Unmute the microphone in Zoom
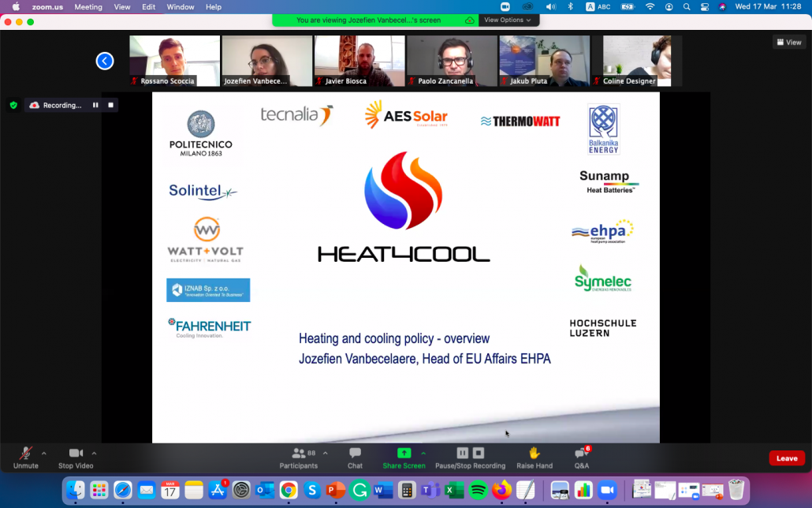Viewport: 812px width, 508px height. [x=25, y=458]
